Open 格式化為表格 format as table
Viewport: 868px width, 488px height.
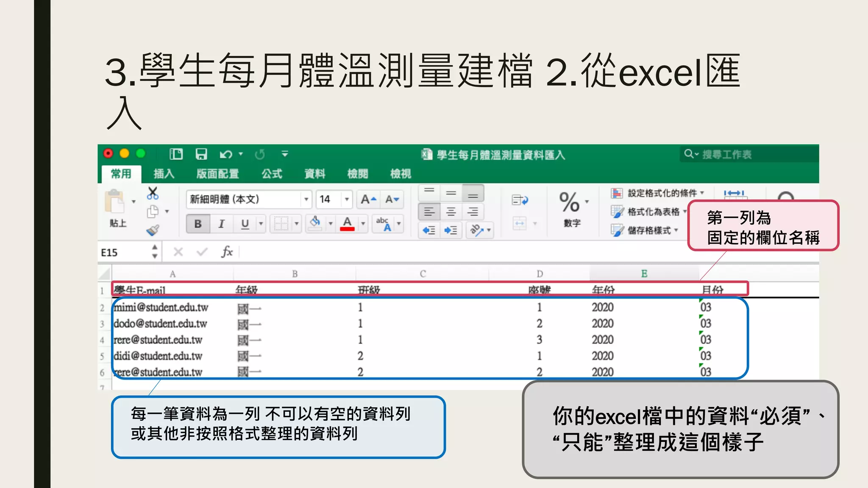[x=649, y=211]
